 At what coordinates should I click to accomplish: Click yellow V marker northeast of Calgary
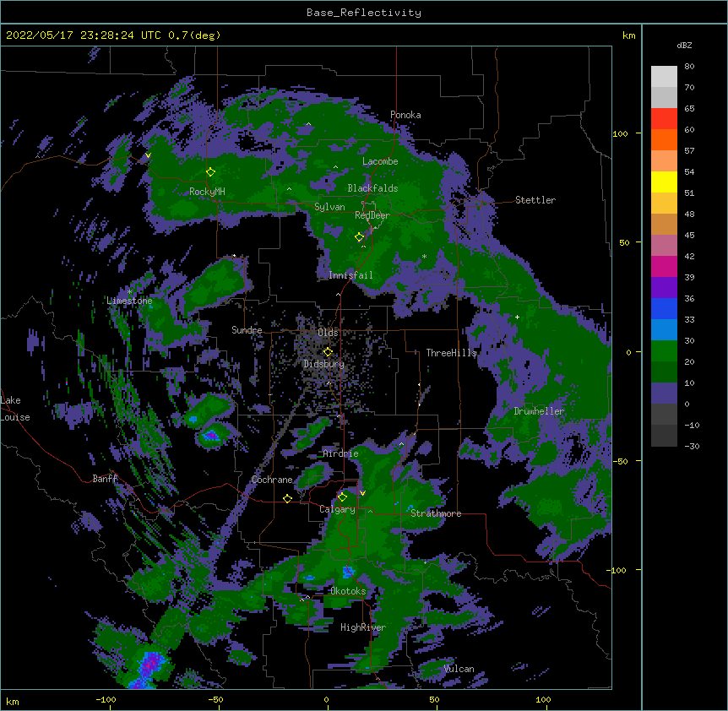click(362, 493)
